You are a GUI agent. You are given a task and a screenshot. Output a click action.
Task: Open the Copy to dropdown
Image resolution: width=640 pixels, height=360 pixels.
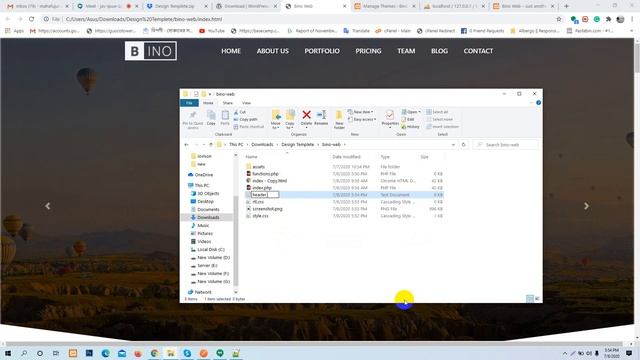pyautogui.click(x=290, y=124)
